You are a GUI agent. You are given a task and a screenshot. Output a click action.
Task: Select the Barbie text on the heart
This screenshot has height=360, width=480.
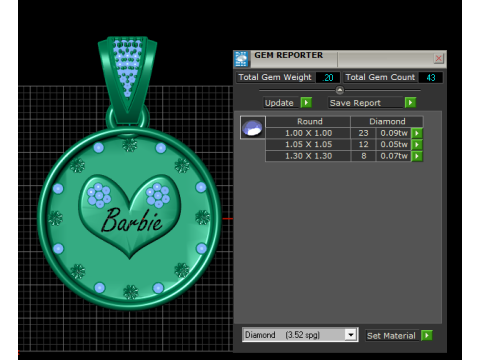coord(132,220)
